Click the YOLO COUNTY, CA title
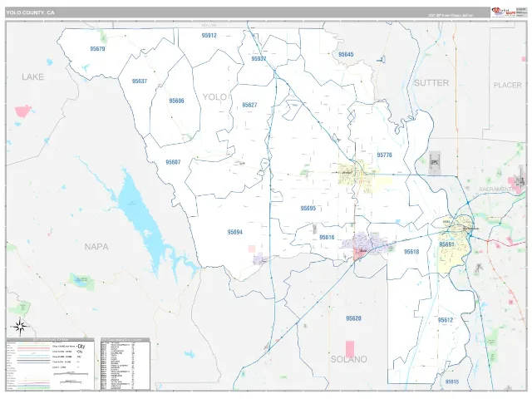 (x=30, y=13)
